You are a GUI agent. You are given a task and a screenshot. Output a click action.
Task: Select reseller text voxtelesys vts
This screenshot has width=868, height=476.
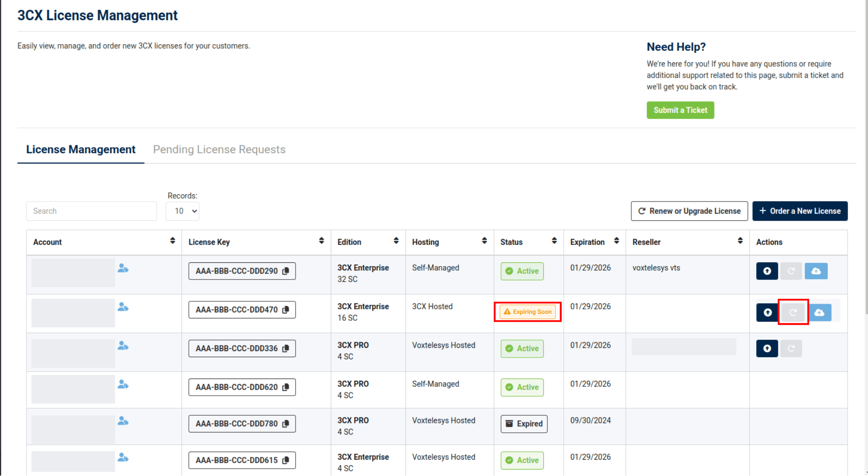[656, 268]
